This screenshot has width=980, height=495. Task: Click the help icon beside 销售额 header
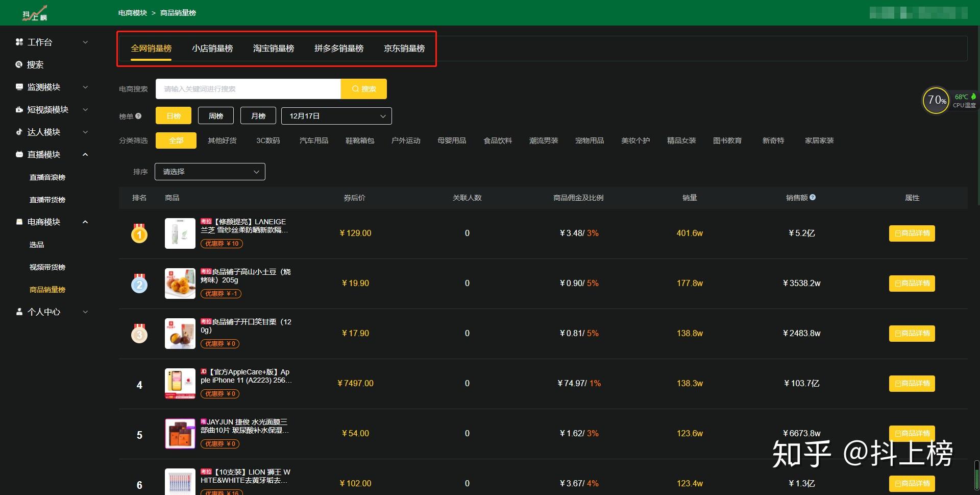coord(813,197)
